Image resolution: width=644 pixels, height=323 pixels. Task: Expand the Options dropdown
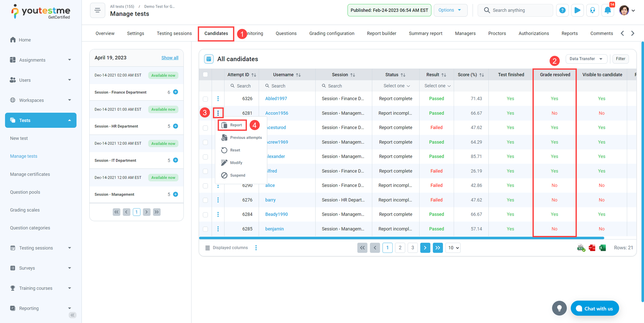(450, 10)
